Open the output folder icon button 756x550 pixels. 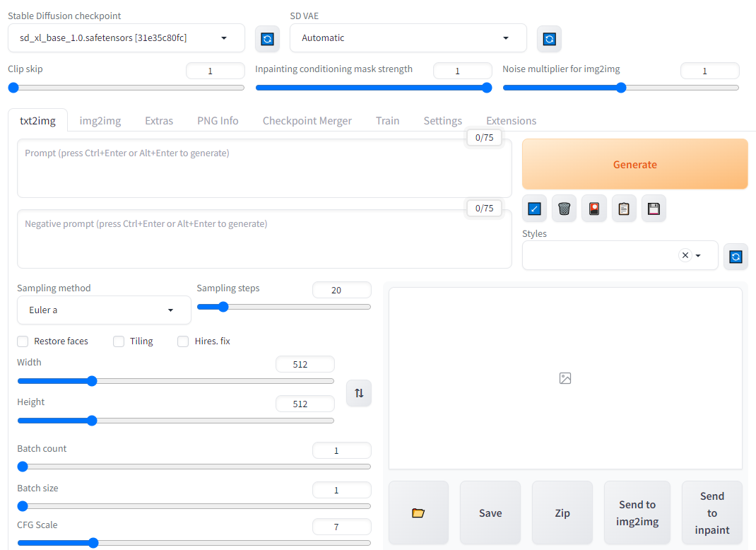tap(418, 513)
